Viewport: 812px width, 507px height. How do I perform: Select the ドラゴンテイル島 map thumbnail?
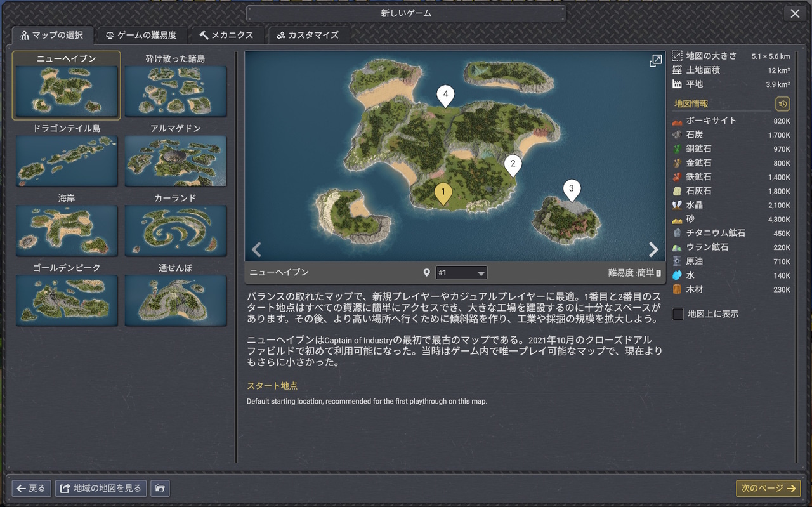pyautogui.click(x=67, y=161)
